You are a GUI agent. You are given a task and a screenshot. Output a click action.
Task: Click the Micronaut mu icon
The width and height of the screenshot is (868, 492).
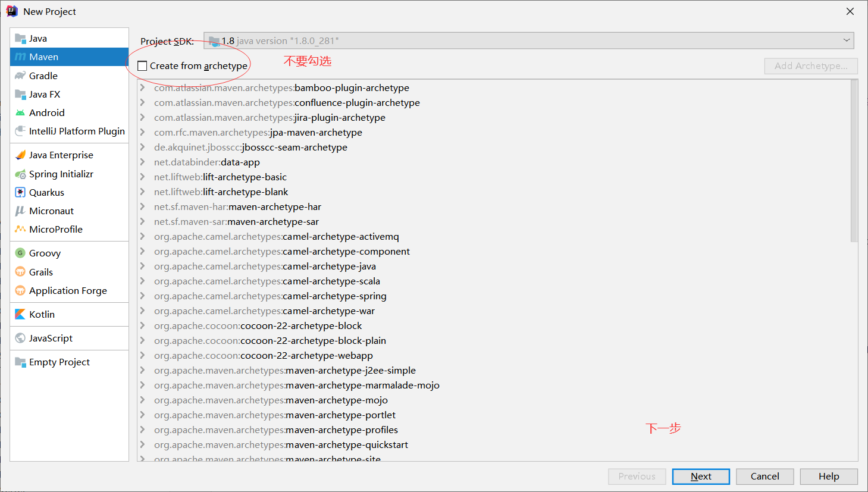tap(20, 211)
